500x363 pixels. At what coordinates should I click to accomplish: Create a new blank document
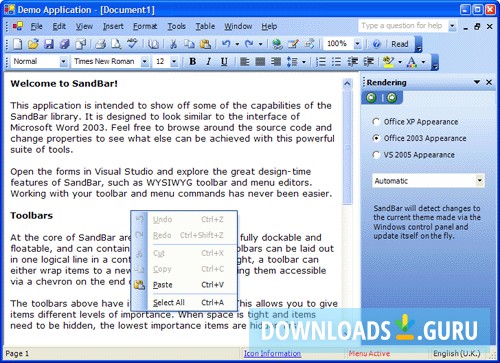(x=17, y=44)
